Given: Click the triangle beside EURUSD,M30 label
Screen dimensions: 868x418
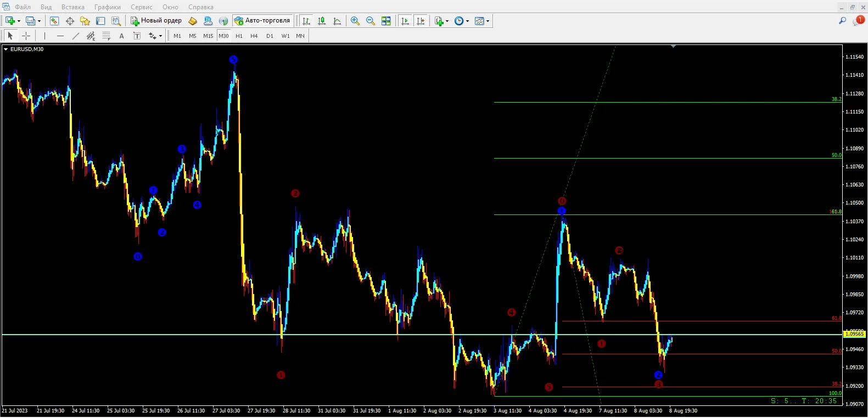Looking at the screenshot, I should 6,49.
